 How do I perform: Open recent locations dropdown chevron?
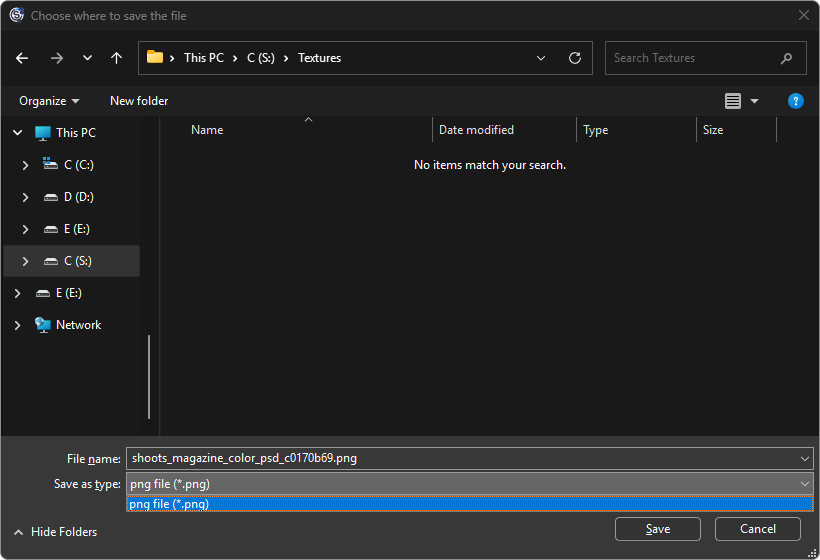[x=87, y=58]
